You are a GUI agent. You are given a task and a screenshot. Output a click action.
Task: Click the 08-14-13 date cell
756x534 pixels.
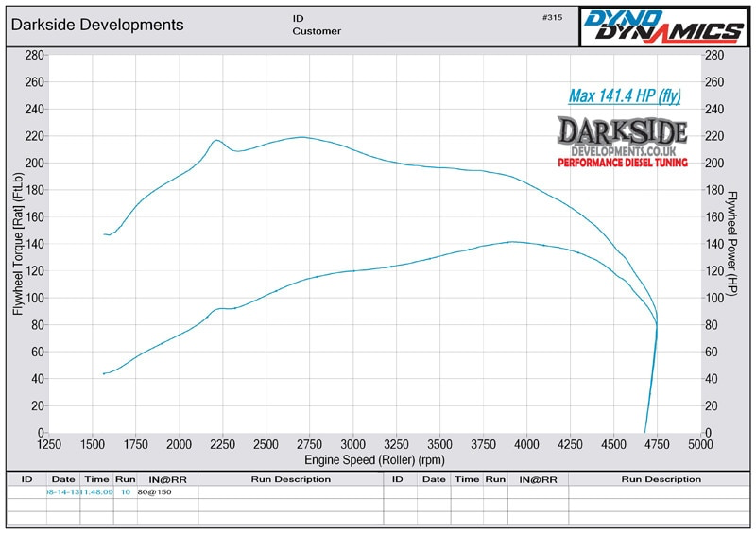click(63, 492)
